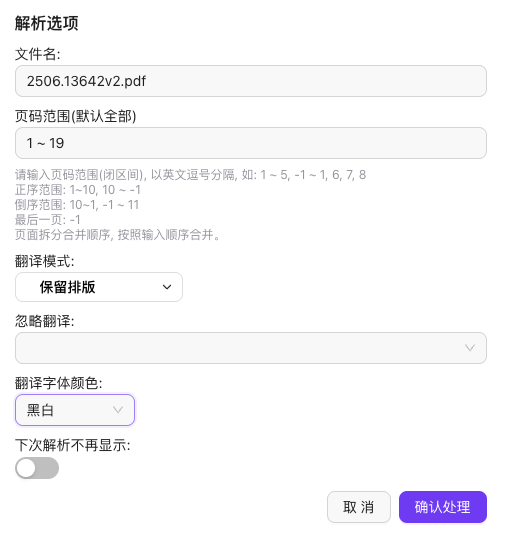This screenshot has width=506, height=539.
Task: Click the 解析选项 dialog title
Action: 47,23
